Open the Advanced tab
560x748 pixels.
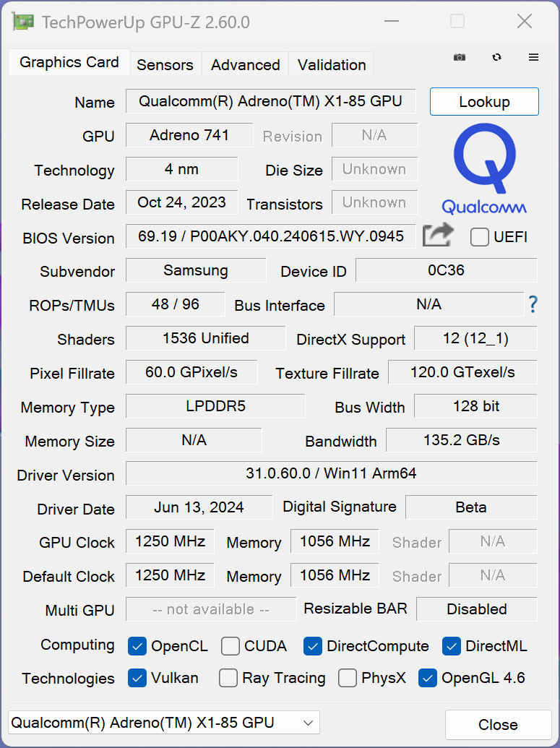coord(244,65)
